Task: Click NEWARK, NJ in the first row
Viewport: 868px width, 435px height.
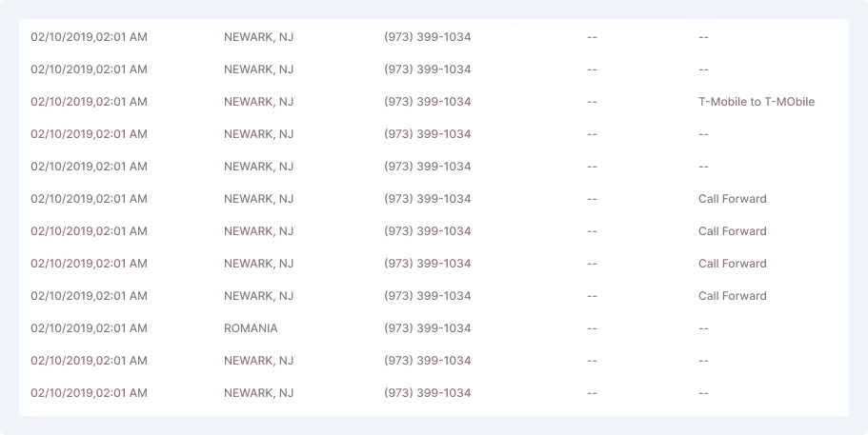Action: [x=258, y=37]
